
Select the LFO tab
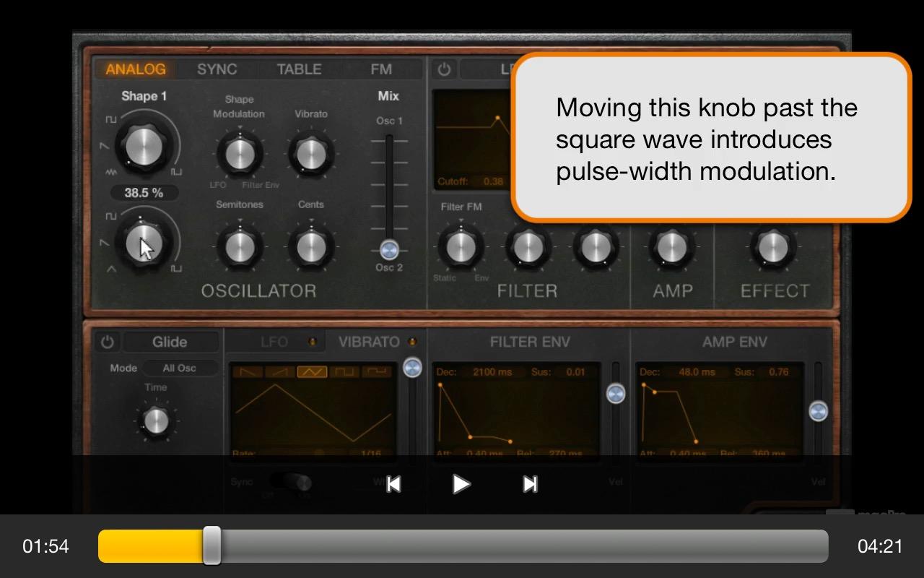(x=274, y=342)
